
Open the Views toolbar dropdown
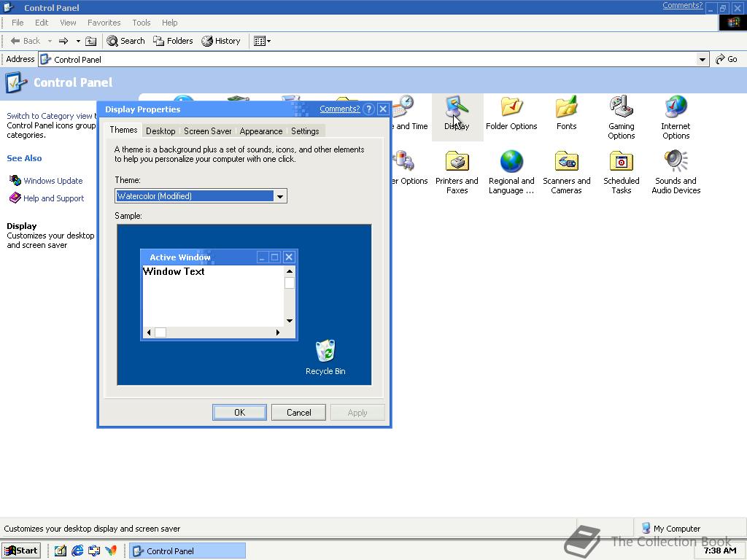[x=262, y=41]
